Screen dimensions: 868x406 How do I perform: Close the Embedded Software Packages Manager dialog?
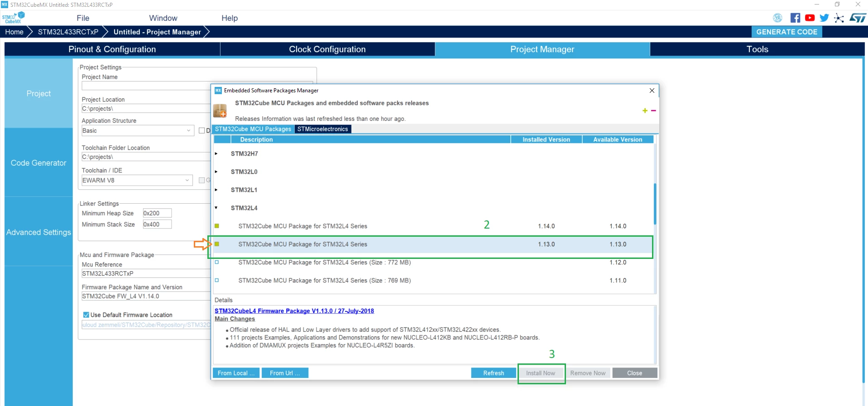652,91
